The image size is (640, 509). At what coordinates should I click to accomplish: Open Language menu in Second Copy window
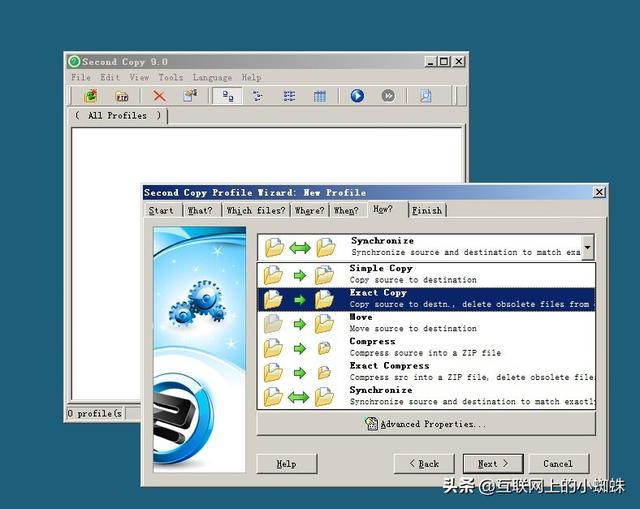tap(212, 77)
